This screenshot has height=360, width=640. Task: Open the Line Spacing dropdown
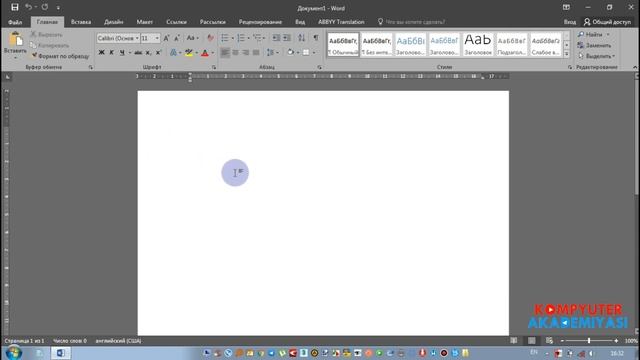272,52
